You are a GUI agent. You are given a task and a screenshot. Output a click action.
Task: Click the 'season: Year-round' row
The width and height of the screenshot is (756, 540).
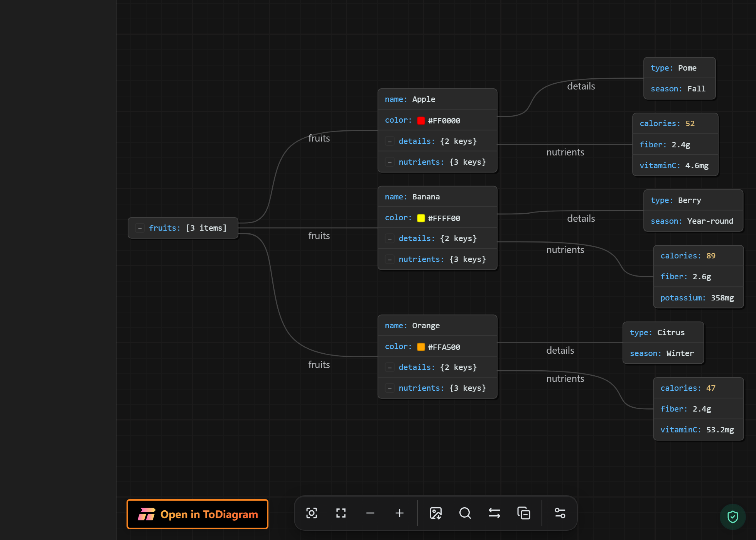click(x=694, y=221)
